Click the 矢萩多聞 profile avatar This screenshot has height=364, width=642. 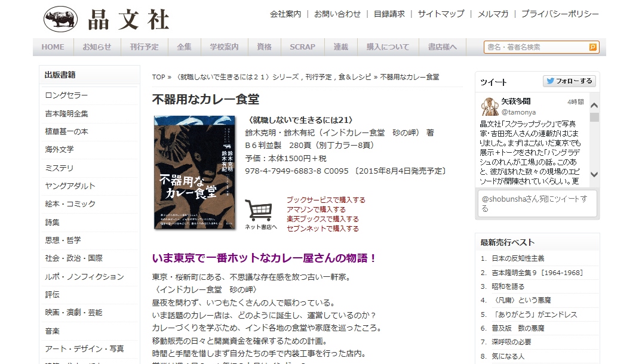click(x=489, y=106)
